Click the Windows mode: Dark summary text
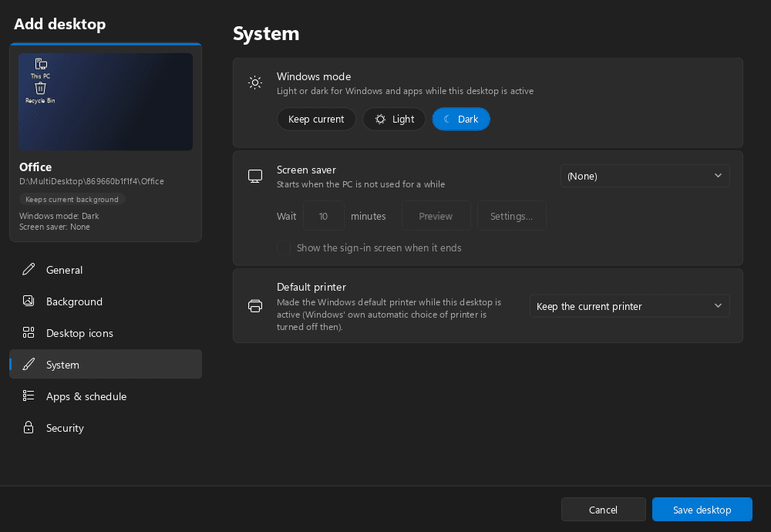This screenshot has width=771, height=532. [x=59, y=216]
